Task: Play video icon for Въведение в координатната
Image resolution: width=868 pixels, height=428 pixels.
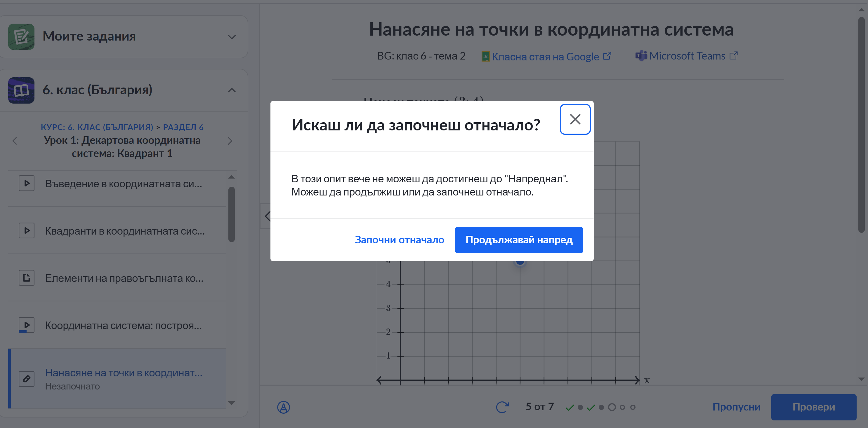Action: pyautogui.click(x=27, y=184)
